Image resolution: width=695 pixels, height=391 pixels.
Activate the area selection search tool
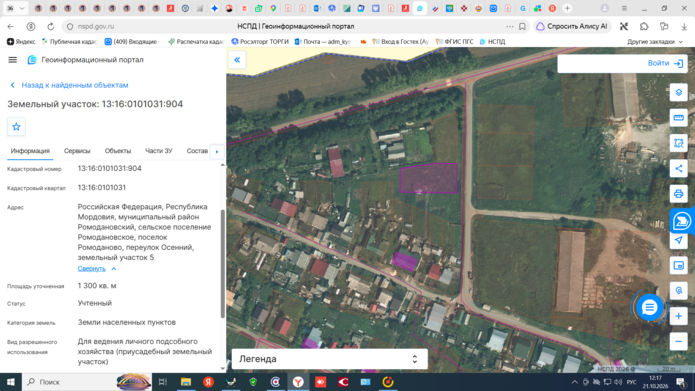[x=678, y=143]
